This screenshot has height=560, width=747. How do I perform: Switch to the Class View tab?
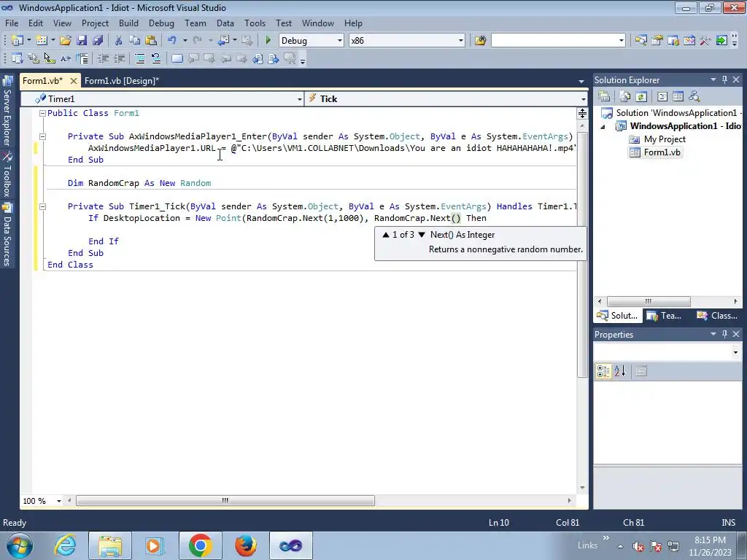(x=717, y=315)
